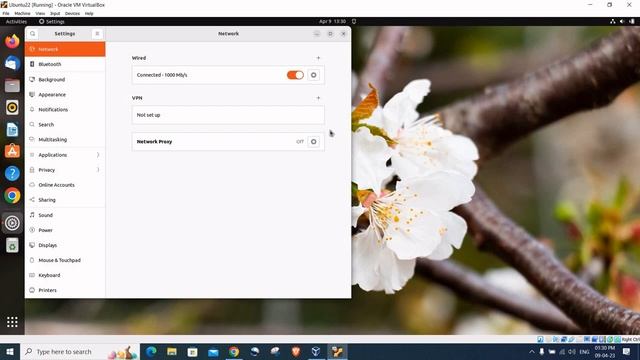This screenshot has width=640, height=360.
Task: Open Brave browser from Windows taskbar
Action: click(x=296, y=351)
